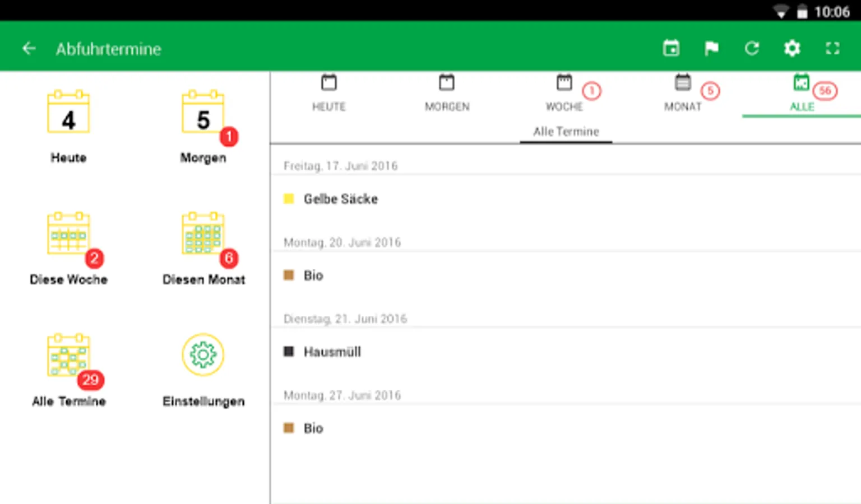This screenshot has height=504, width=861.
Task: Refresh collection dates with reload icon
Action: click(x=752, y=49)
